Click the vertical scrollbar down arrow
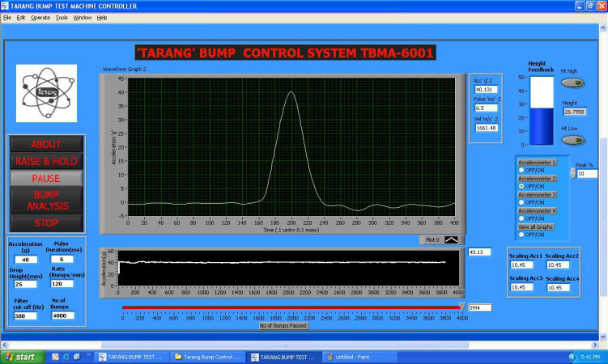Screen dimensions: 608x364 point(603,336)
